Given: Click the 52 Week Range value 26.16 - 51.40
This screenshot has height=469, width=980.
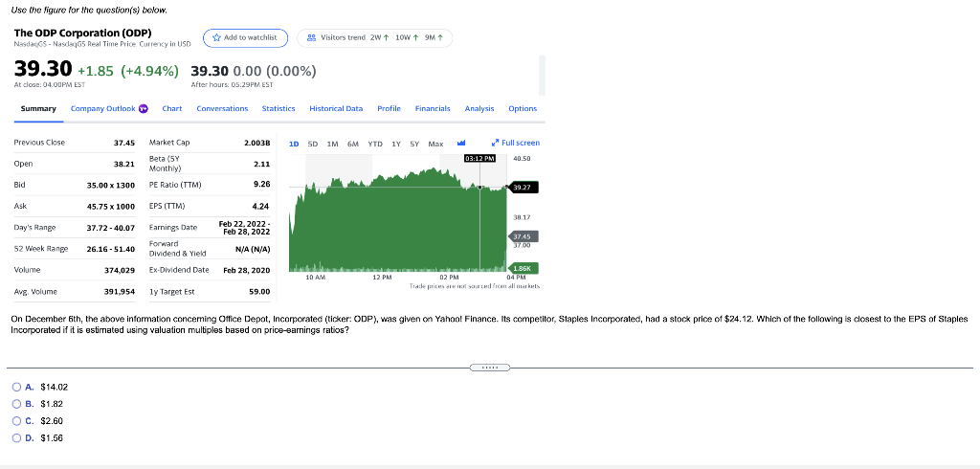Looking at the screenshot, I should click(111, 249).
